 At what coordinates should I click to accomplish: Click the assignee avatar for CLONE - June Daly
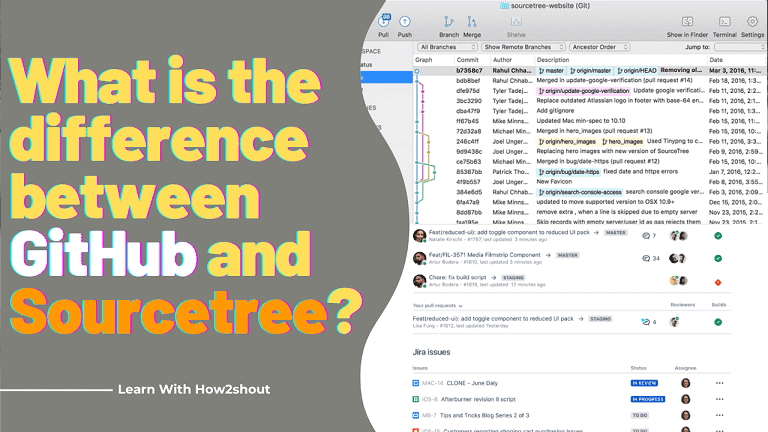coord(686,383)
